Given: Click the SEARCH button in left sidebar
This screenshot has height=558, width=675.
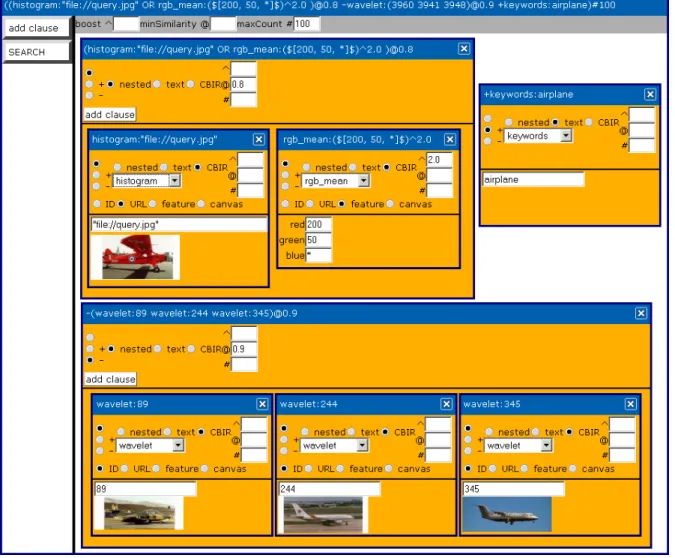Looking at the screenshot, I should click(37, 52).
